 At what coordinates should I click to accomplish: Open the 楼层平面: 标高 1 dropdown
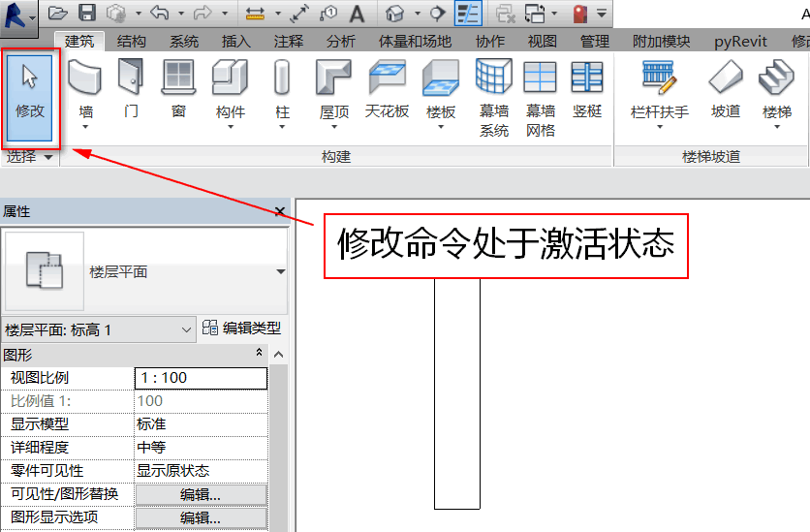click(187, 330)
